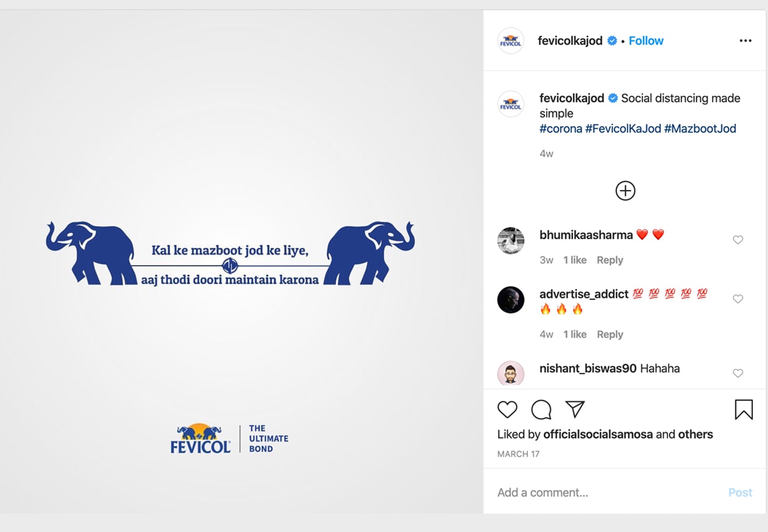Image resolution: width=768 pixels, height=532 pixels.
Task: Open the three-dot more options menu
Action: [745, 41]
